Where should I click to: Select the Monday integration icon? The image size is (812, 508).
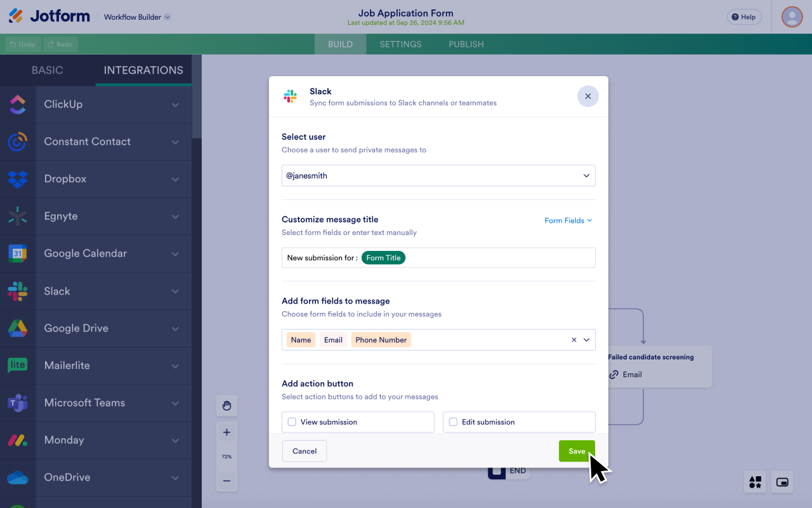(x=18, y=440)
